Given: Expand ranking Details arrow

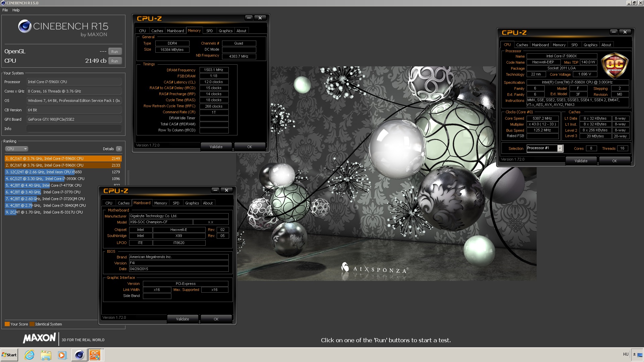Looking at the screenshot, I should click(x=119, y=149).
